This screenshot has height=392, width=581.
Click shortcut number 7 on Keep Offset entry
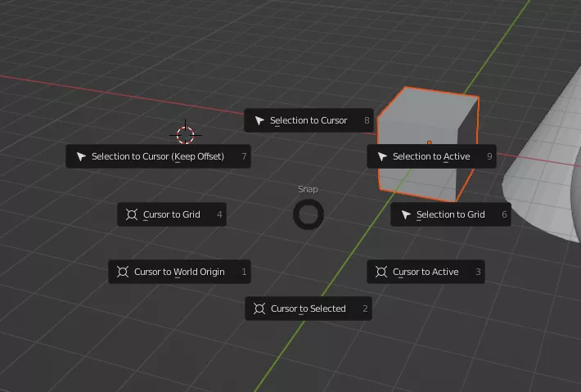(244, 156)
